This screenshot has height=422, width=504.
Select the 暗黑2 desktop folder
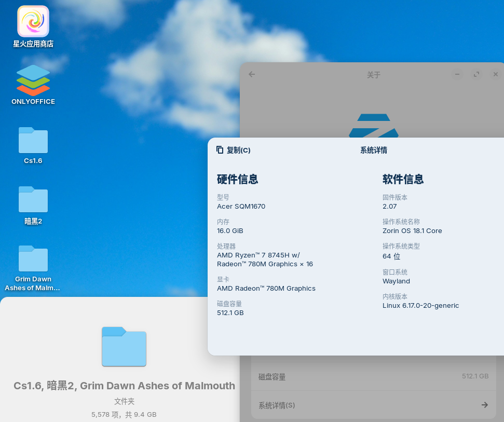[x=33, y=200]
